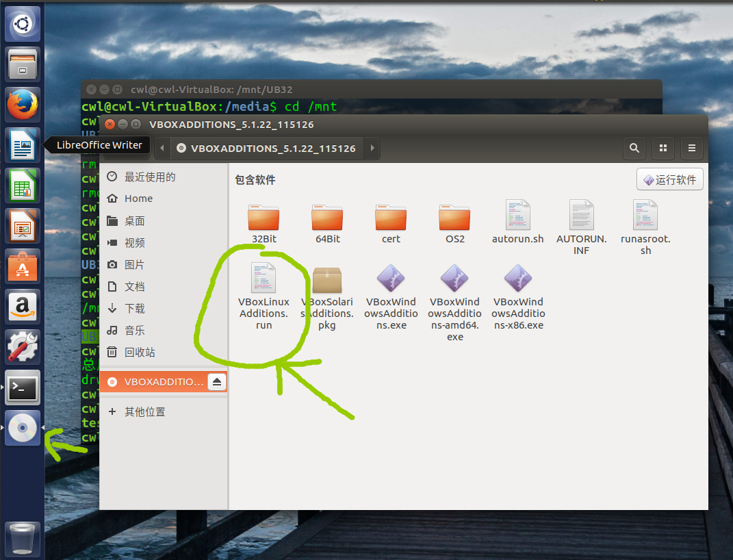Image resolution: width=733 pixels, height=560 pixels.
Task: Open 视频 Videos in sidebar
Action: tap(164, 242)
